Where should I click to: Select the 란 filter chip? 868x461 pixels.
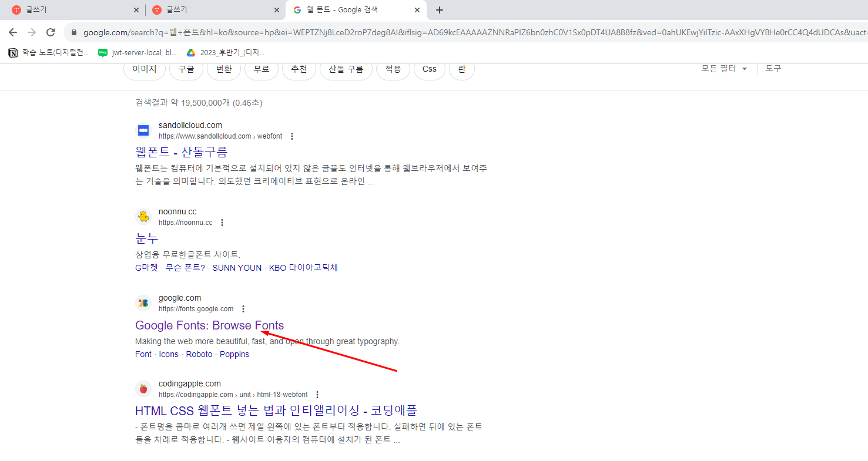(462, 69)
